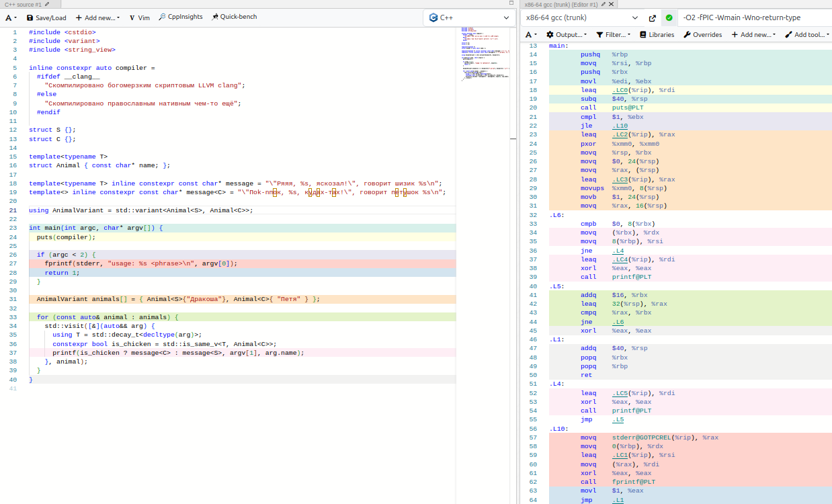Follow the .LC5 label link
Screen dimensions: 832x504
coord(620,393)
